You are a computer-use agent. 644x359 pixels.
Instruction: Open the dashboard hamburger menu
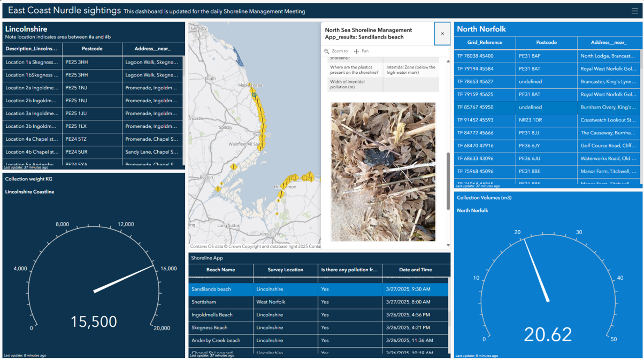(x=635, y=11)
